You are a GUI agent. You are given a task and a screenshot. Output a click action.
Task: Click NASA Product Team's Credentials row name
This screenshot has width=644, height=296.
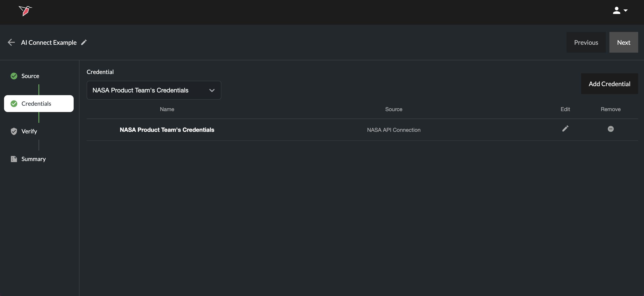pyautogui.click(x=167, y=130)
